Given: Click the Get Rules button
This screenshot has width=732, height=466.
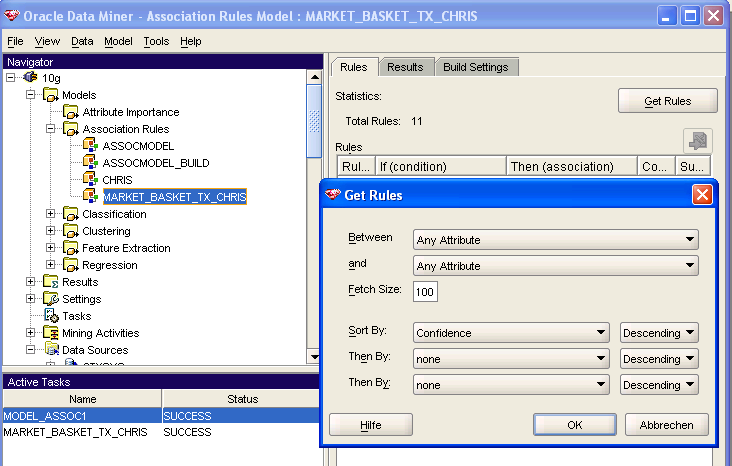Looking at the screenshot, I should tap(668, 101).
